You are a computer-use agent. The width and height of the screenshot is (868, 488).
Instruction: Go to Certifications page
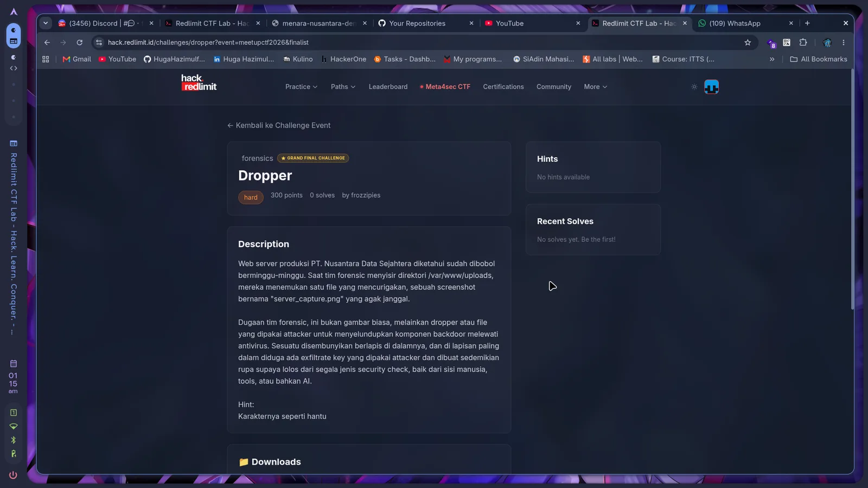(x=503, y=87)
